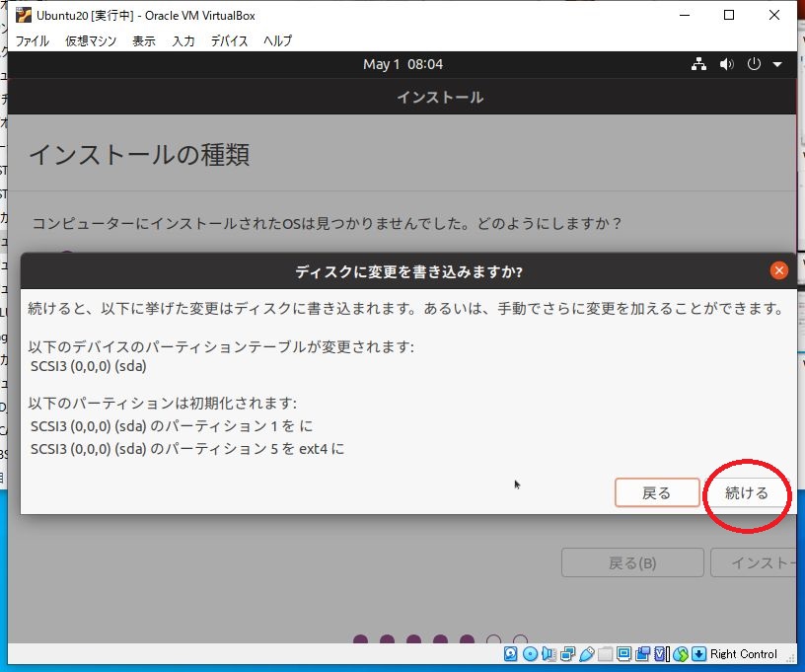This screenshot has height=672, width=805.
Task: Close the disk write confirmation dialog
Action: coord(778,270)
